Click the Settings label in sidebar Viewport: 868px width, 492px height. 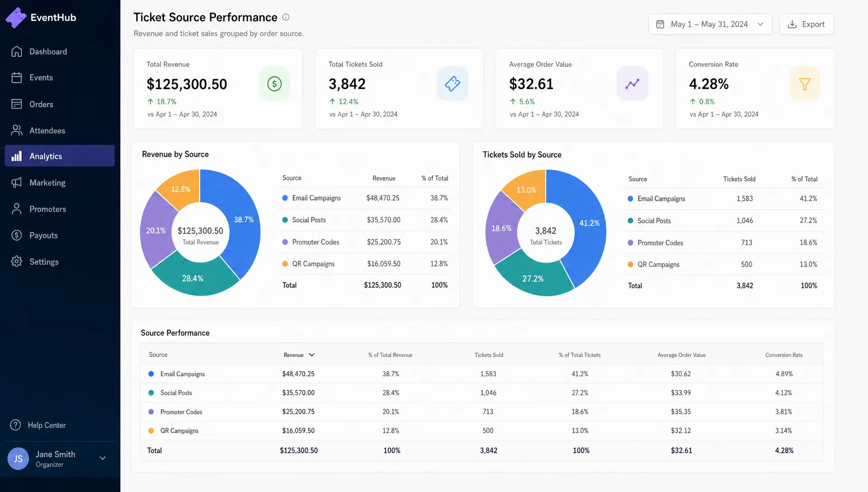tap(44, 262)
